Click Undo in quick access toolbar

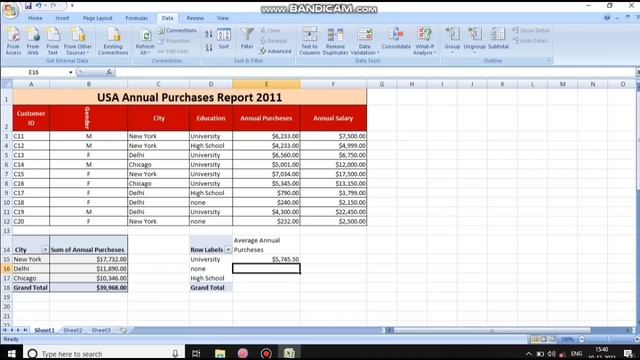pos(38,6)
